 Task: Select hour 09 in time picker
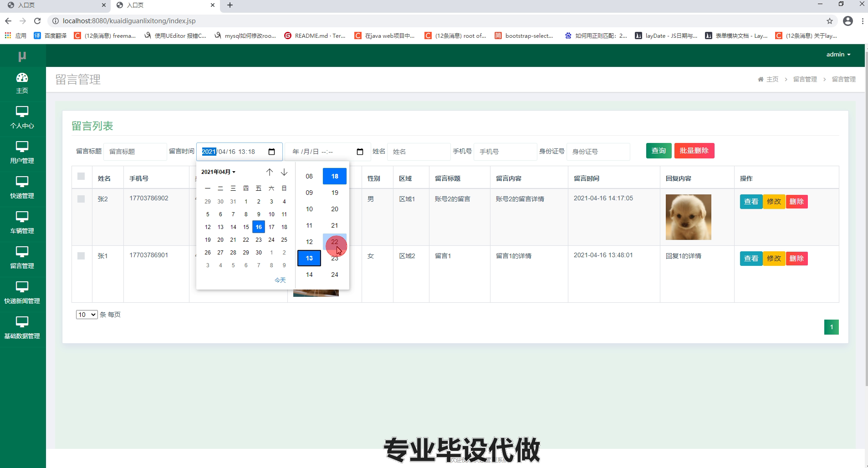click(x=309, y=193)
